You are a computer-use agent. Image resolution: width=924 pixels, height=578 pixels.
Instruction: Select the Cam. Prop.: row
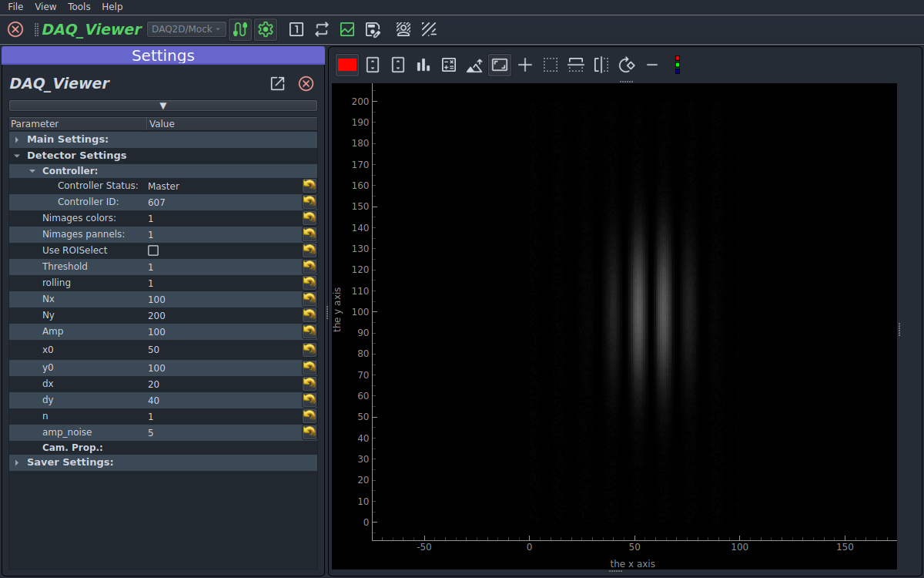pos(163,447)
